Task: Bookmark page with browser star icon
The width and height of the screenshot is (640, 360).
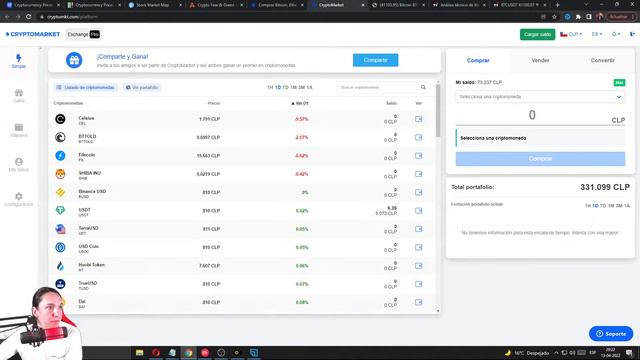Action: coord(554,17)
